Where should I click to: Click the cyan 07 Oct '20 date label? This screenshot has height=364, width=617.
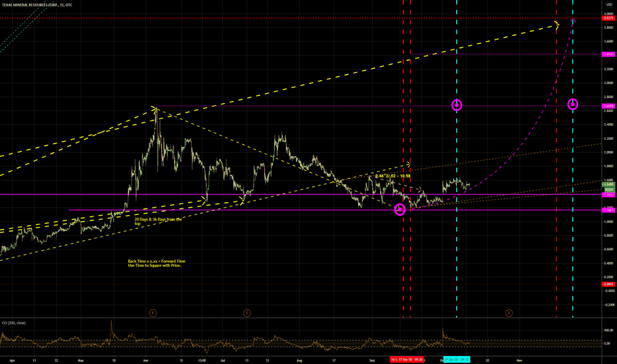pyautogui.click(x=456, y=359)
